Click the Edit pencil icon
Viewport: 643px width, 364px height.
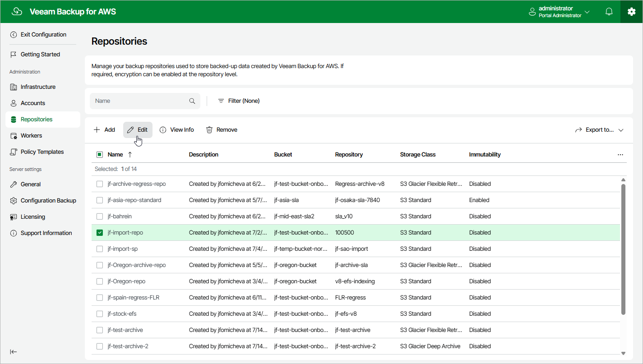(130, 130)
